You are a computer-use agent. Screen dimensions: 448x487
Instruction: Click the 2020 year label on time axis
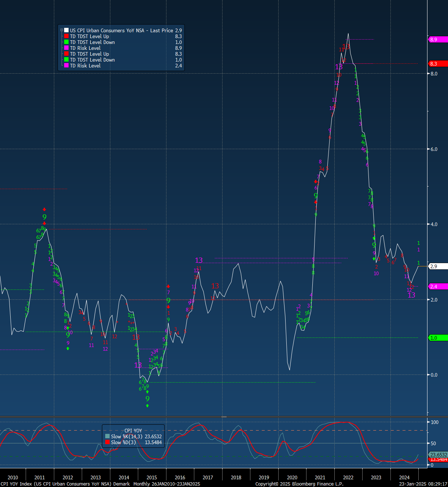[x=292, y=477]
